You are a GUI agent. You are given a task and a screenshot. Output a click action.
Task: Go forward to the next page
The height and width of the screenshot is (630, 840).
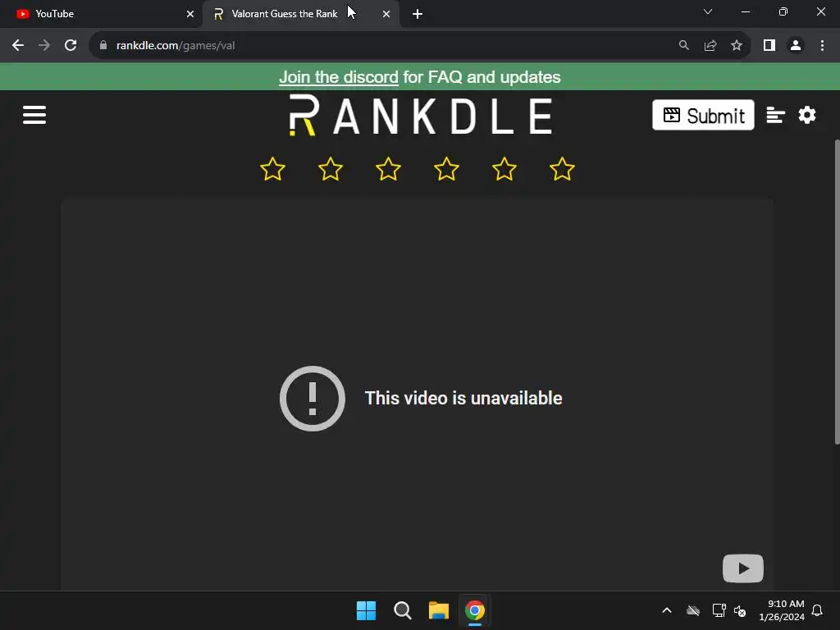point(44,45)
